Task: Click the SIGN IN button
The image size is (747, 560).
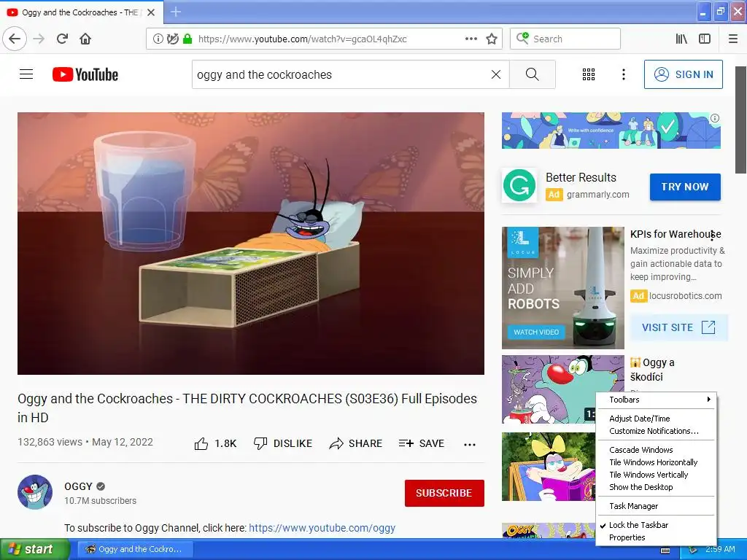Action: 683,74
